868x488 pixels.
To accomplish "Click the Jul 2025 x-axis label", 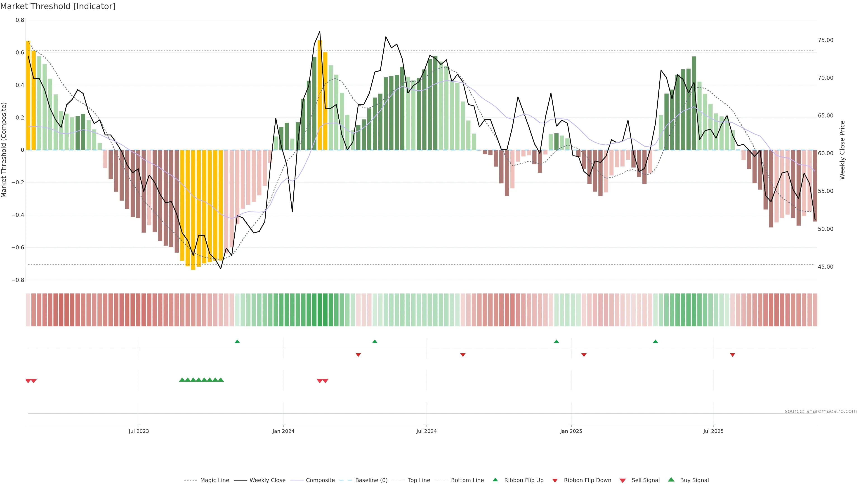I will tap(713, 431).
